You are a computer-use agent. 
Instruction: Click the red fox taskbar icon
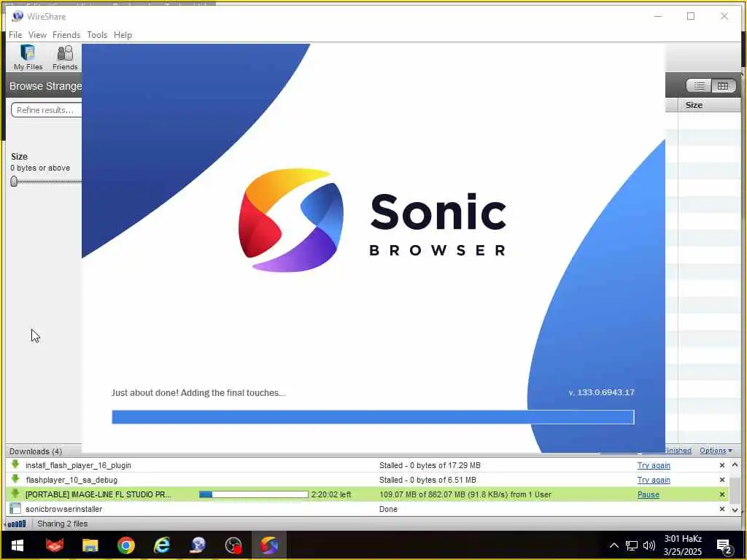pyautogui.click(x=54, y=545)
